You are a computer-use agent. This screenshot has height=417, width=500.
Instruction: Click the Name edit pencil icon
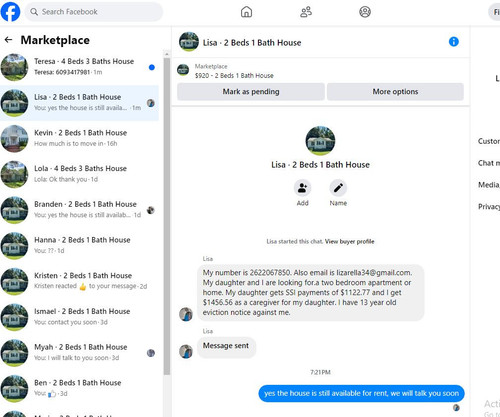pos(338,188)
